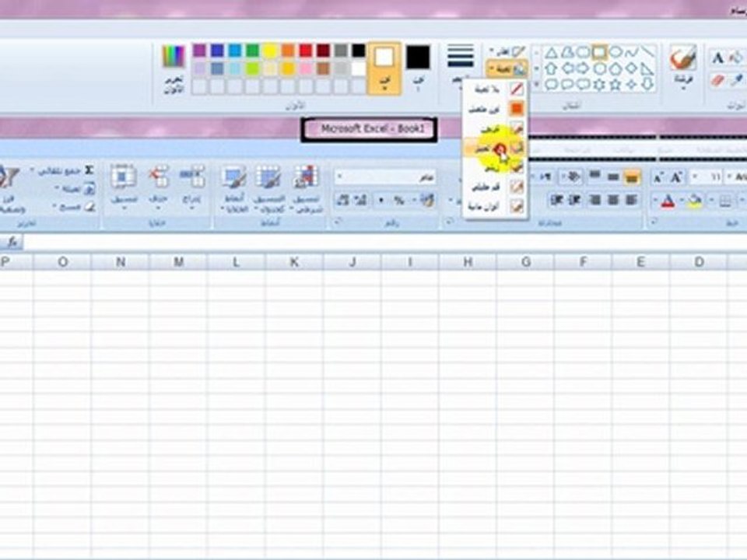
Task: Select Color 1 black box in Paint
Action: point(418,57)
